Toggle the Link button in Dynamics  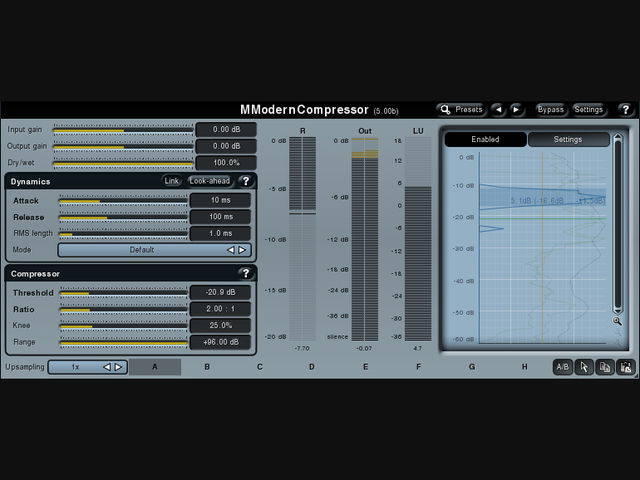click(x=171, y=181)
